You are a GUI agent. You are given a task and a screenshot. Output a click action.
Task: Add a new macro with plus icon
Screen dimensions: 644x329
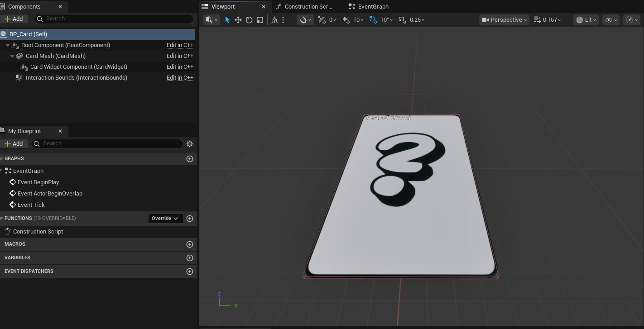tap(190, 244)
